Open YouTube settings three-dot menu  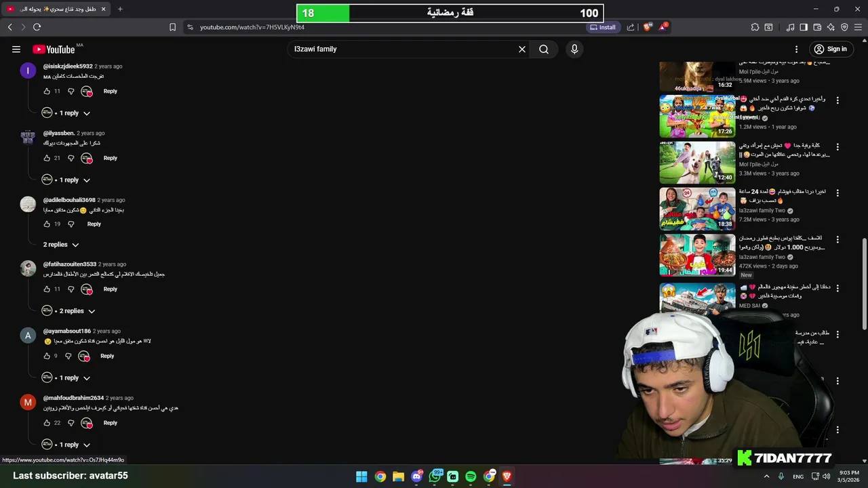tap(797, 49)
